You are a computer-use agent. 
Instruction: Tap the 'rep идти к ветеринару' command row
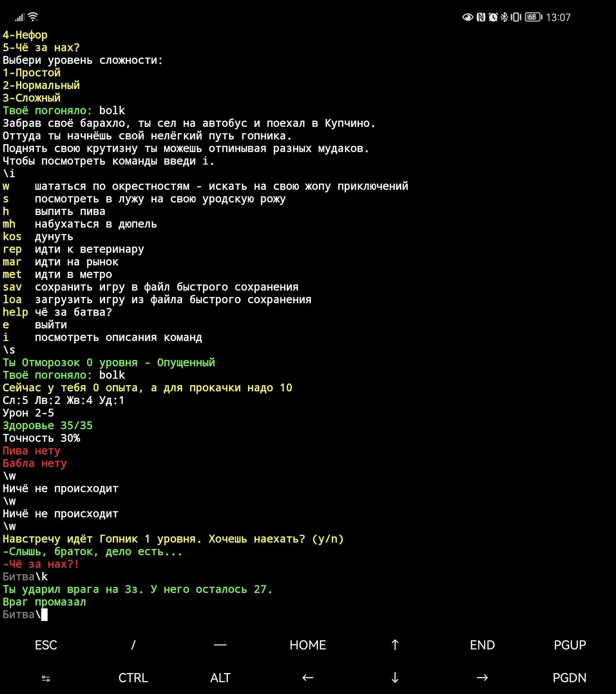click(x=73, y=249)
